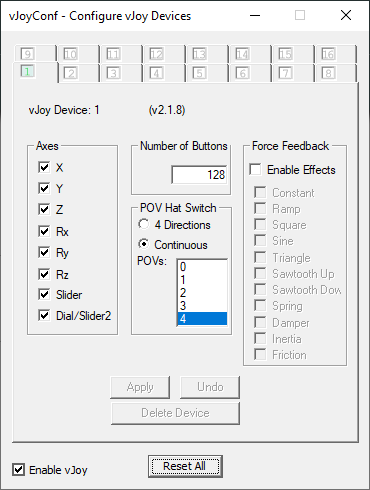This screenshot has height=490, width=370.
Task: Toggle the Sawtooth Down effect checkbox
Action: [x=260, y=289]
